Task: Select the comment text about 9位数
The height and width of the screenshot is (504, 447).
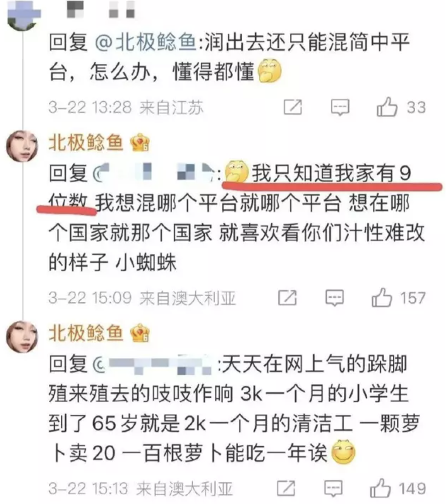Action: 236,217
